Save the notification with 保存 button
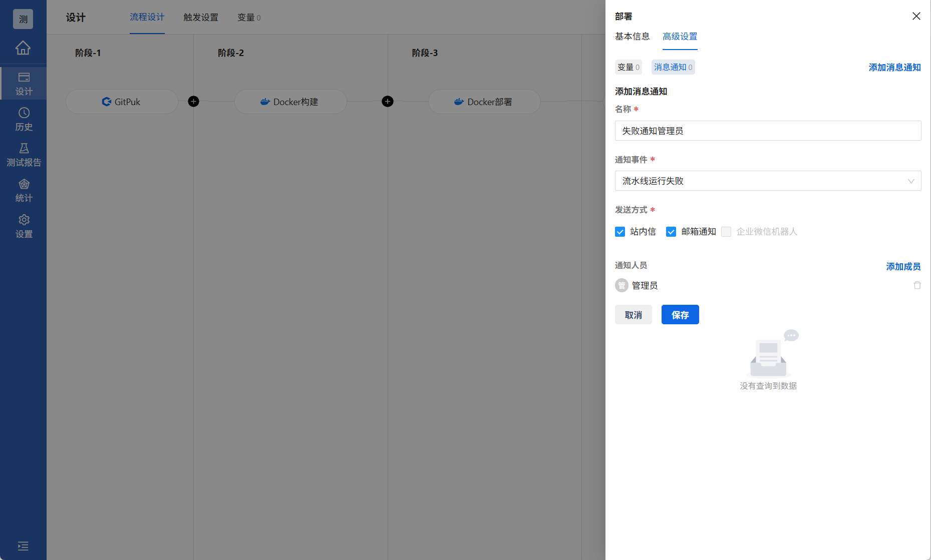931x560 pixels. click(x=680, y=314)
